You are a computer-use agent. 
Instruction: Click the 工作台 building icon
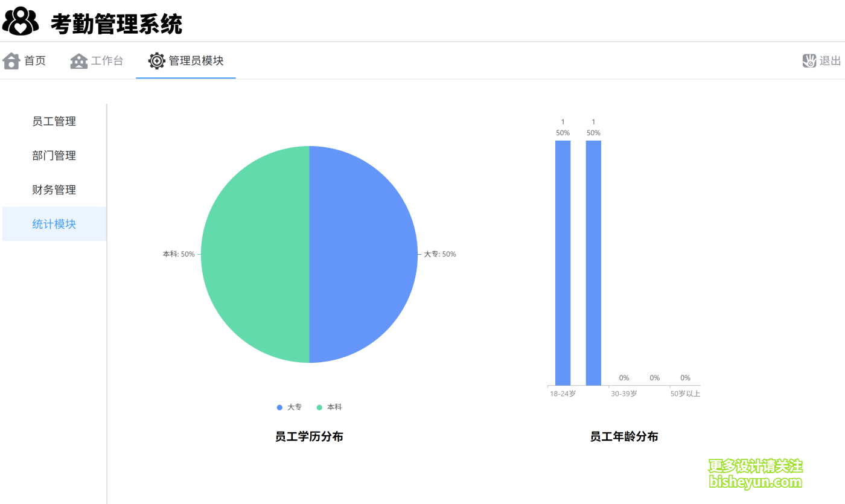click(79, 61)
